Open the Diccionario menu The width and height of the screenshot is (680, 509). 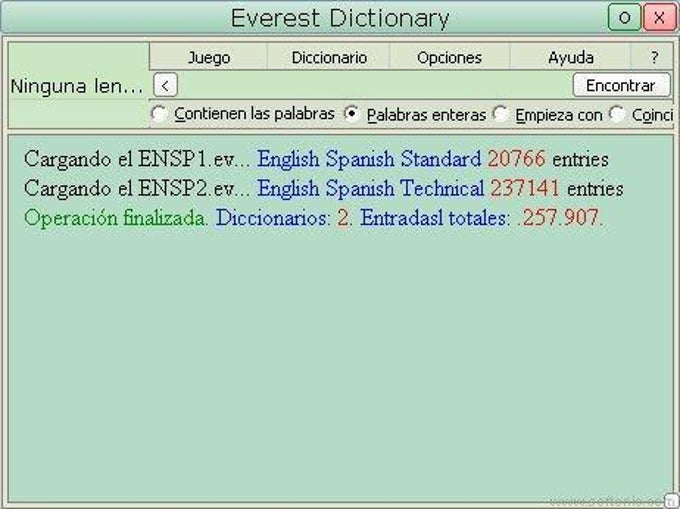click(x=329, y=57)
